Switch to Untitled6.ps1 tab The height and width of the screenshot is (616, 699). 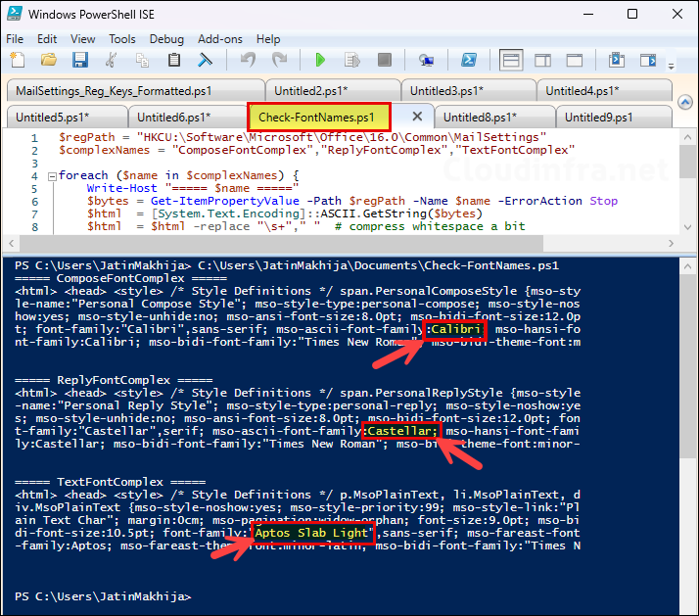click(188, 118)
